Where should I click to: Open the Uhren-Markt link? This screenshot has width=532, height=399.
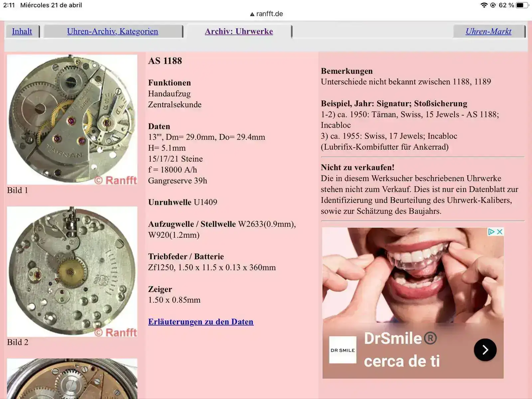click(488, 31)
